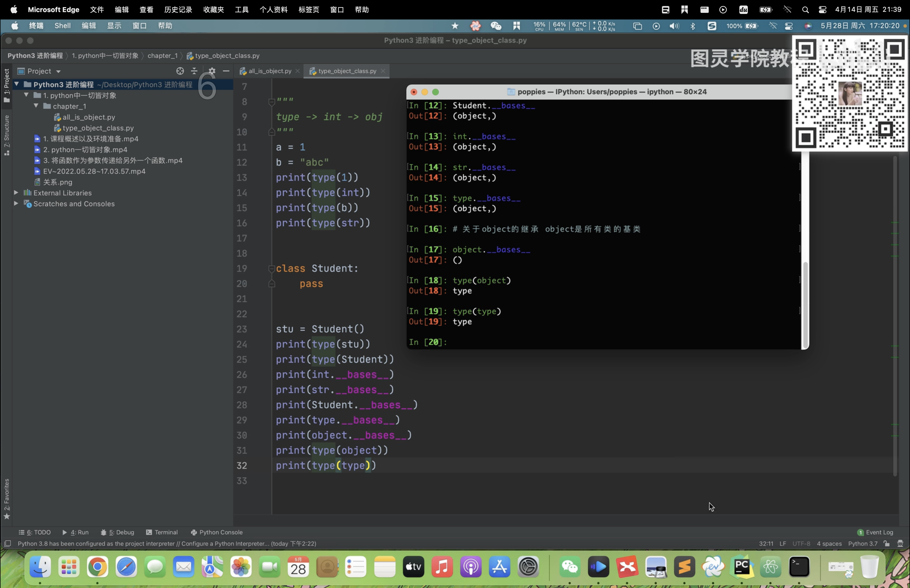Viewport: 910px width, 588px height.
Task: Open PyCharm from the Dock
Action: (742, 567)
